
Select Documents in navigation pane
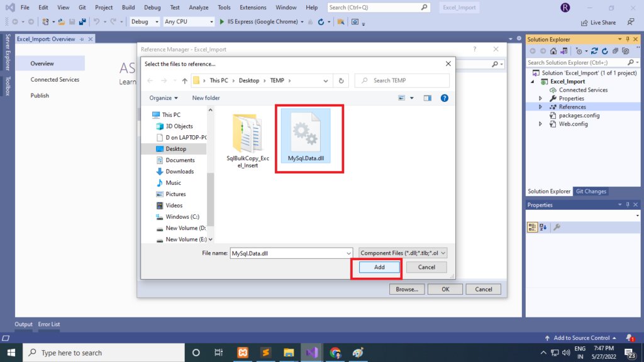click(x=180, y=160)
